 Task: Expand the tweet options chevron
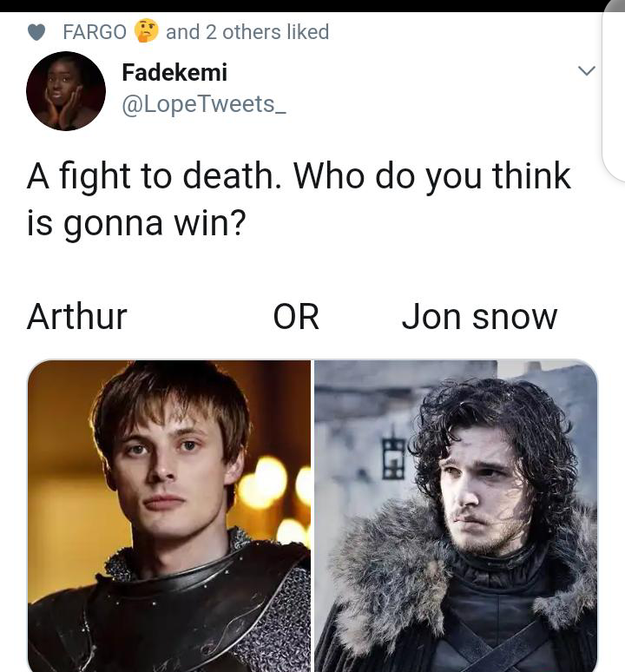click(587, 70)
